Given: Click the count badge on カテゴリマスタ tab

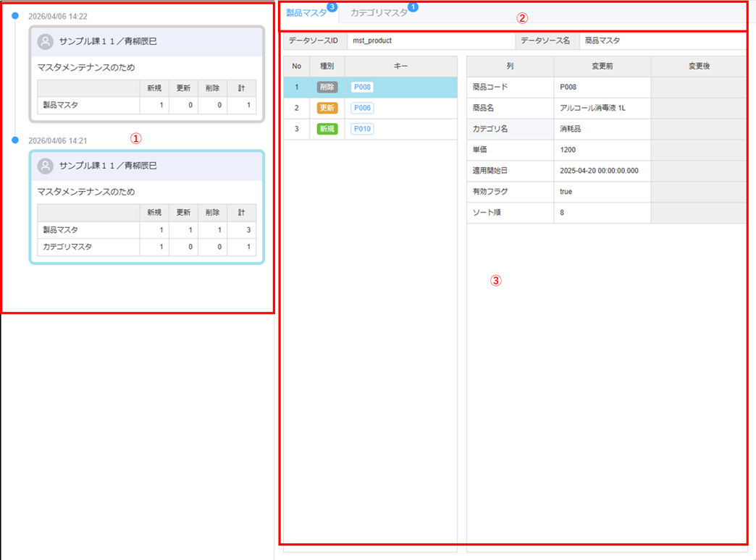Looking at the screenshot, I should pyautogui.click(x=413, y=7).
